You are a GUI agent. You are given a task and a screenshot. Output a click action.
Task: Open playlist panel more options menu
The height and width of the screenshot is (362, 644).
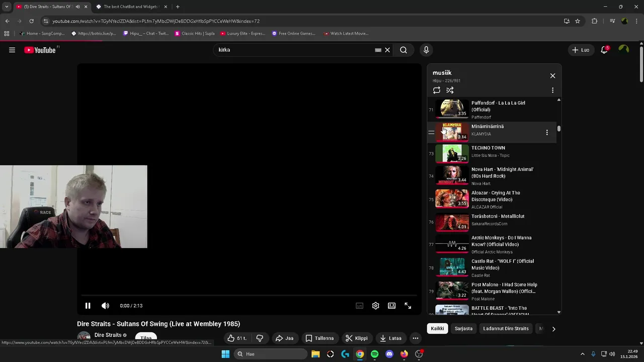552,90
